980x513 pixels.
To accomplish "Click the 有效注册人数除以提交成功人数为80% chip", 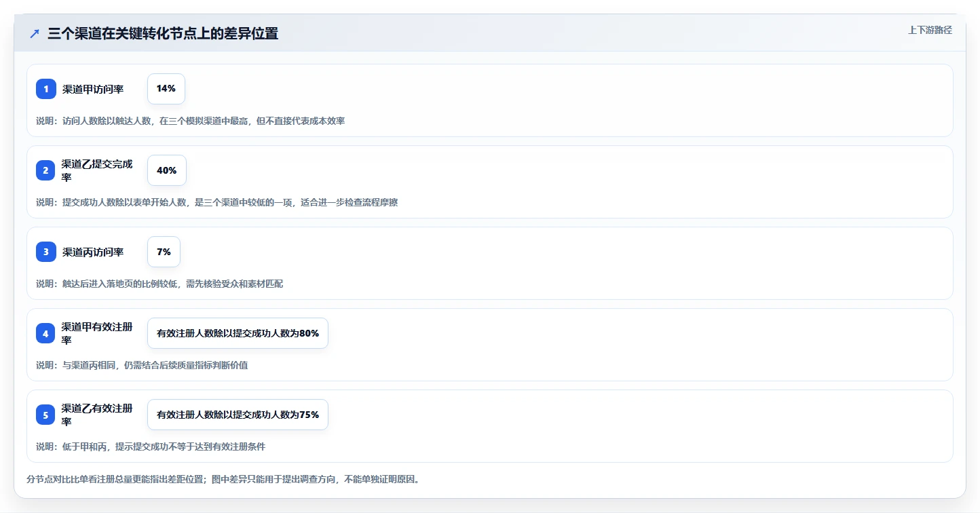I will tap(238, 333).
